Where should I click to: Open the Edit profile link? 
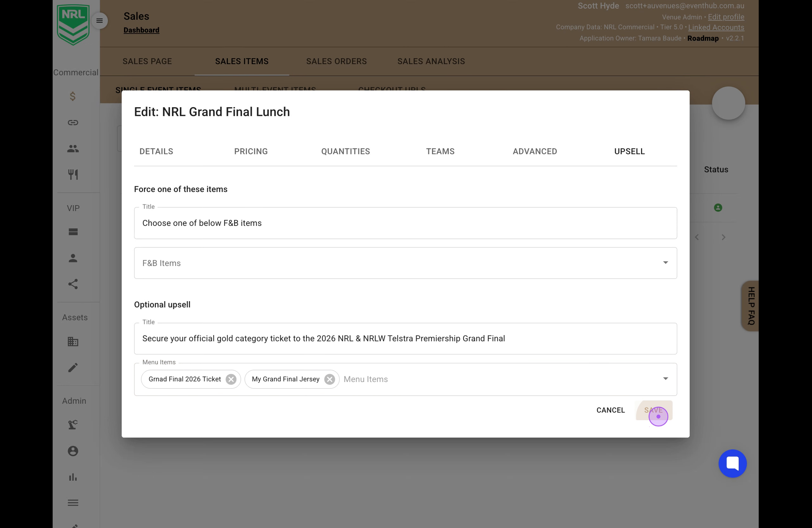tap(726, 17)
